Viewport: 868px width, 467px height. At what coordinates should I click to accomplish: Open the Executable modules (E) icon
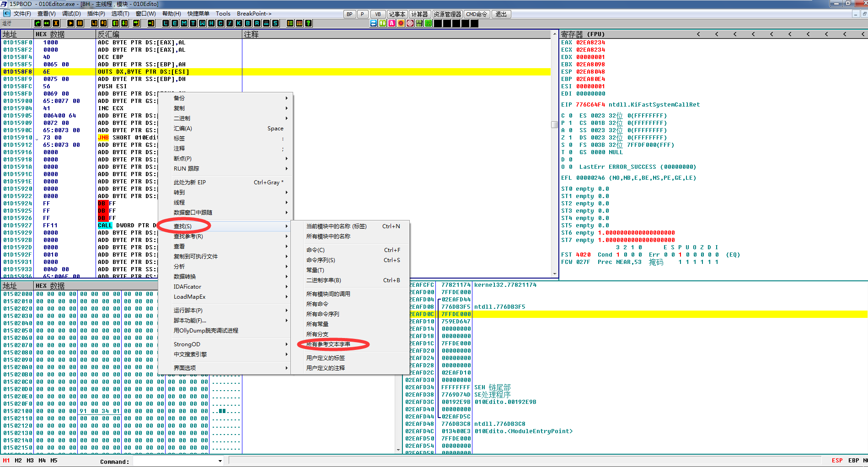coord(175,23)
